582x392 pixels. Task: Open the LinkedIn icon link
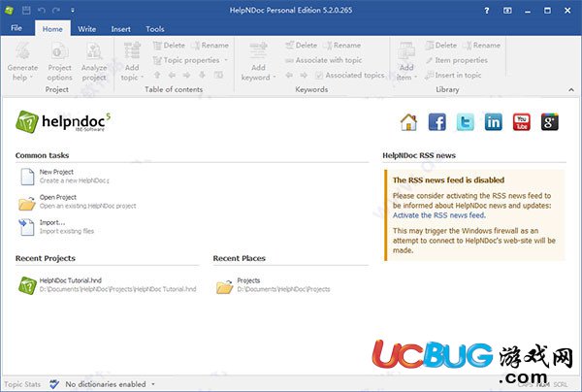(x=494, y=121)
